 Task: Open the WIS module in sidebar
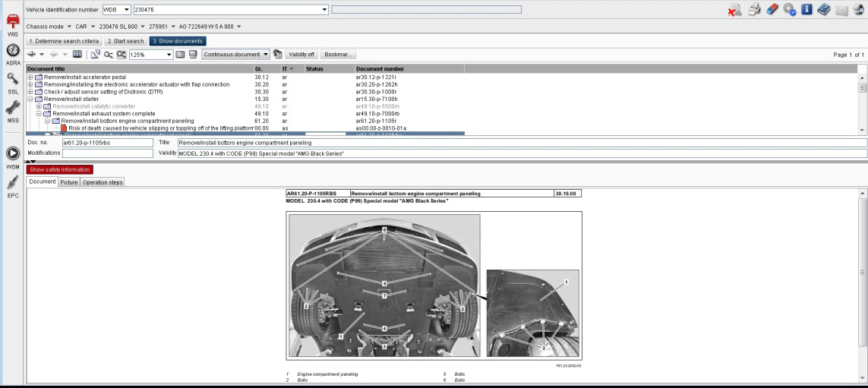click(12, 24)
